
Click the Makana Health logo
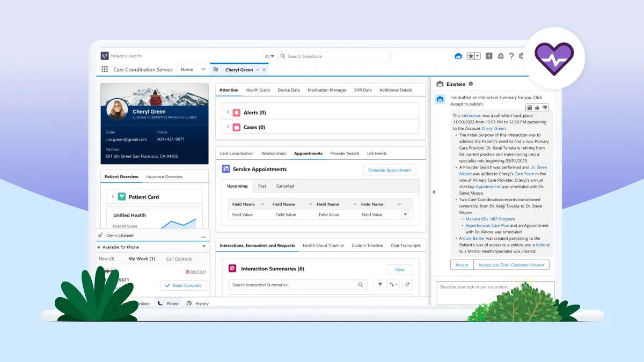click(105, 56)
